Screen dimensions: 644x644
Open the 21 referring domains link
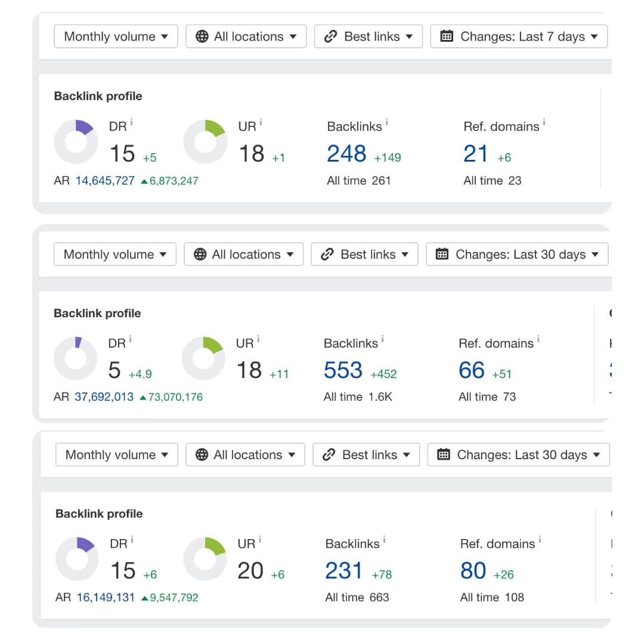(475, 154)
